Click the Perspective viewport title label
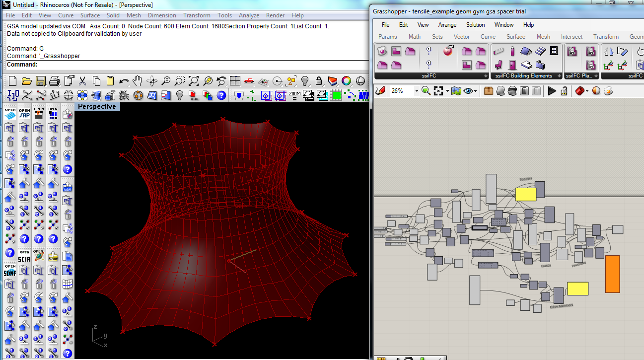This screenshot has height=360, width=644. click(97, 107)
